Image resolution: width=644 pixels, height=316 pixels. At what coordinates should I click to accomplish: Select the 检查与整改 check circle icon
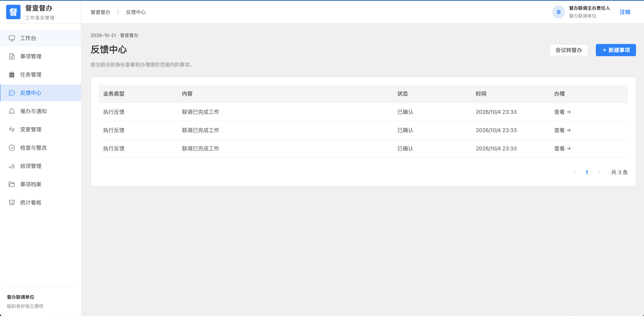point(12,148)
